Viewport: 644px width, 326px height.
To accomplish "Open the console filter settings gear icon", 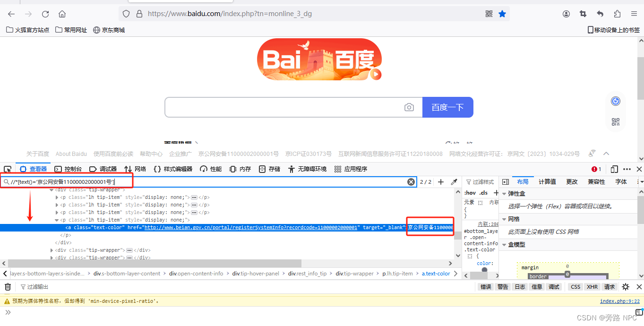I will [625, 286].
